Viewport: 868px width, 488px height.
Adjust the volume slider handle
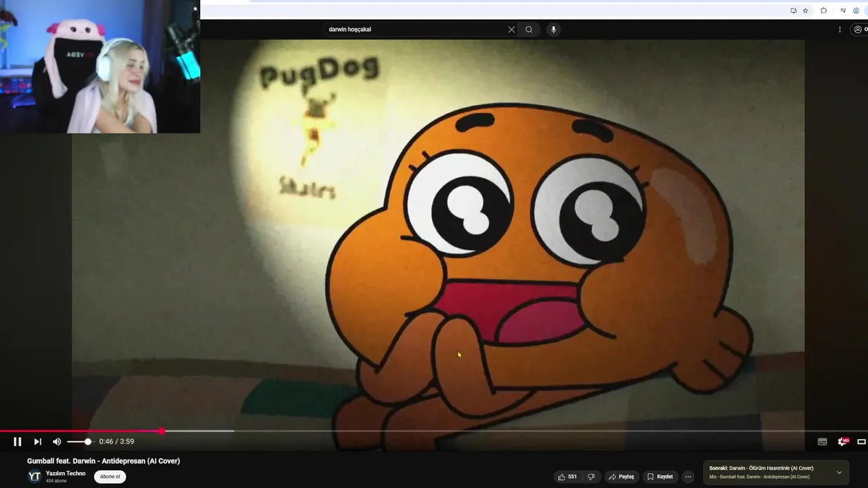coord(87,441)
